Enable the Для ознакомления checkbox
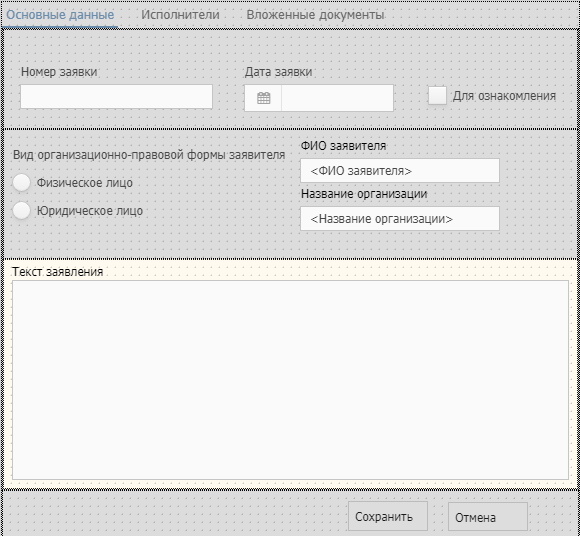This screenshot has height=536, width=580. [x=437, y=96]
